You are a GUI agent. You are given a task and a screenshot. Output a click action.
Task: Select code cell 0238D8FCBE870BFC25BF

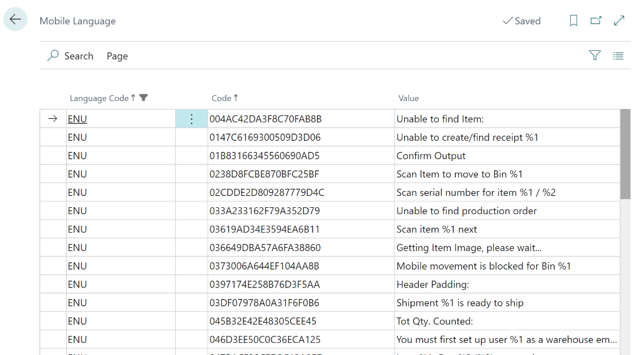point(264,174)
